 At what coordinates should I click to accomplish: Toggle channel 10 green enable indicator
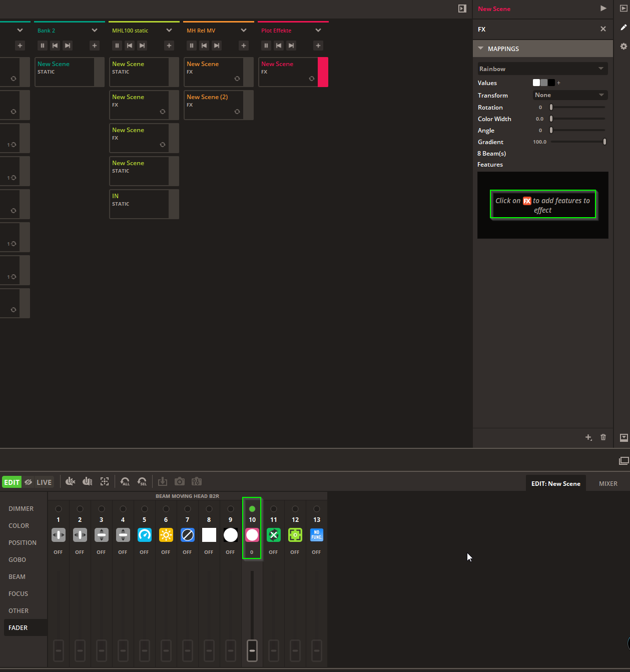pos(252,509)
